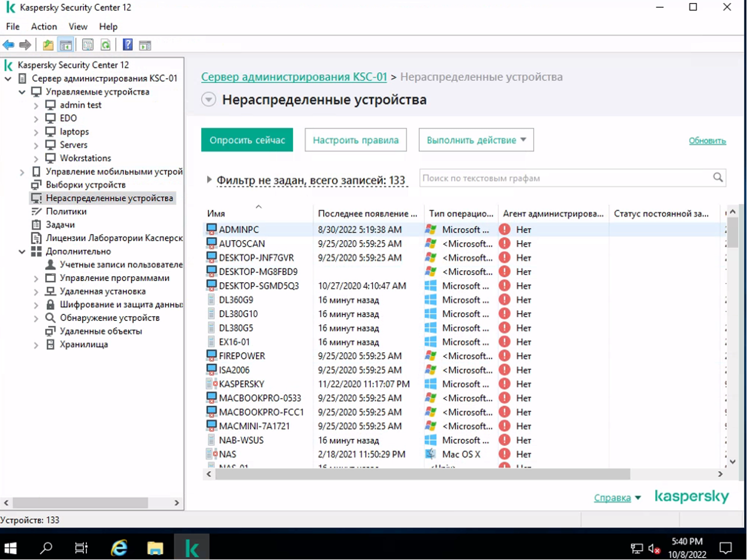Image resolution: width=747 pixels, height=560 pixels.
Task: Click the red warning icon in the FIREPOWER row
Action: click(x=504, y=356)
